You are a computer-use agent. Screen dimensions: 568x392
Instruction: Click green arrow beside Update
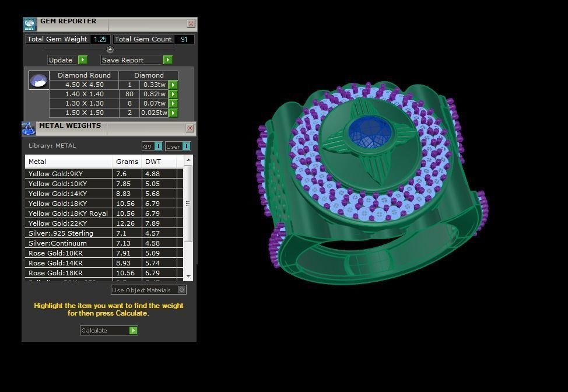[x=83, y=60]
